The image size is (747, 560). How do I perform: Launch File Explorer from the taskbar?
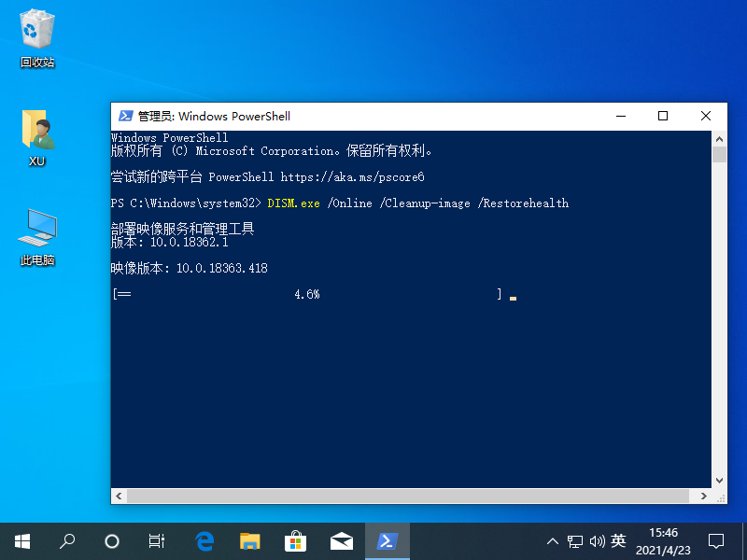point(250,541)
